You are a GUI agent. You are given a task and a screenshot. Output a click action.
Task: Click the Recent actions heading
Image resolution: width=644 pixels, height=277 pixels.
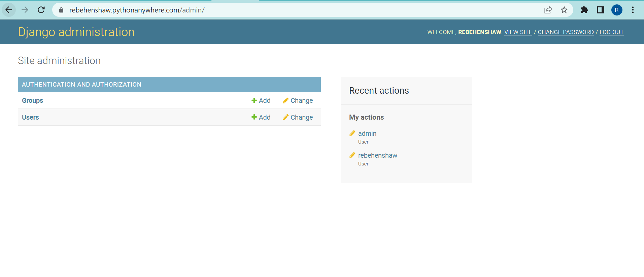coord(379,91)
